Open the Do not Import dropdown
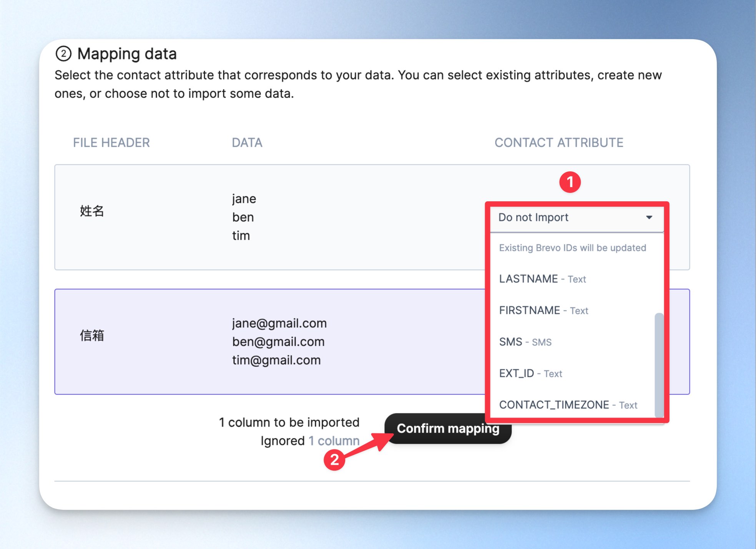 point(577,217)
